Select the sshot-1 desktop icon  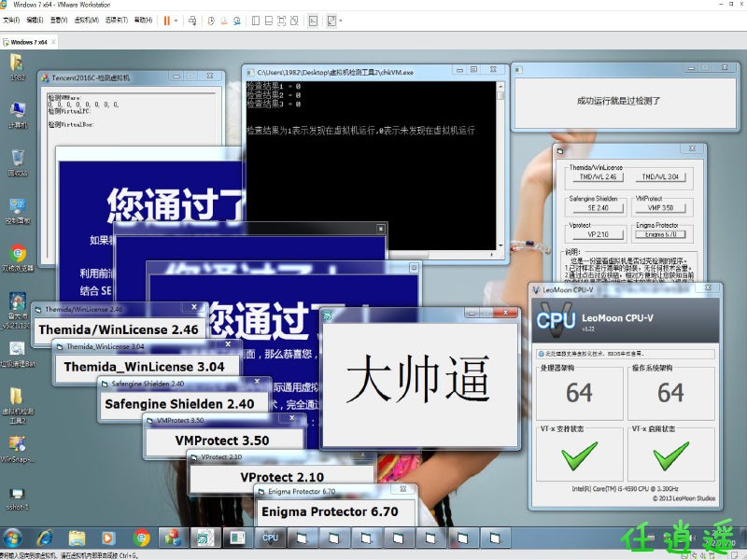pos(17,497)
